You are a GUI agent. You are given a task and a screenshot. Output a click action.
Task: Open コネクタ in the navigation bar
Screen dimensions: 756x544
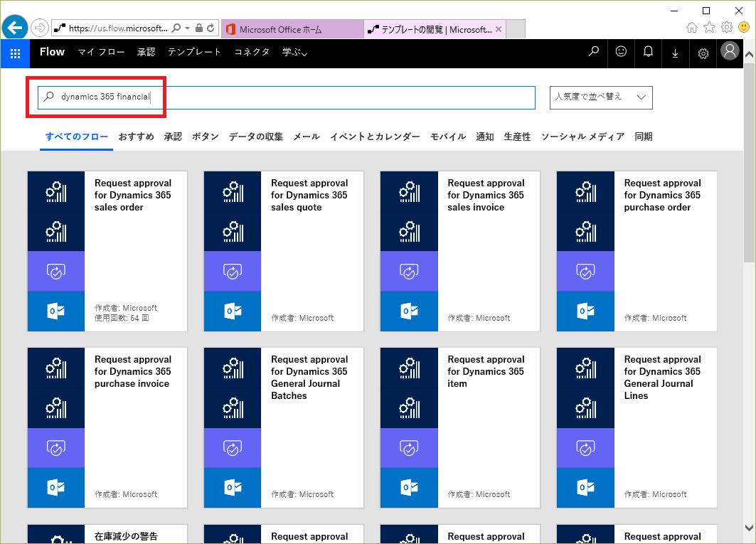252,52
